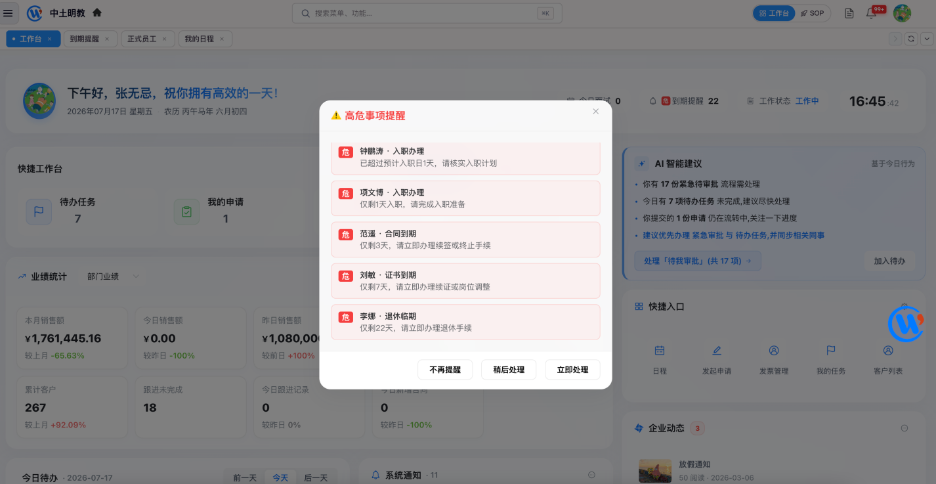936x484 pixels.
Task: Go to the home icon
Action: (x=97, y=13)
